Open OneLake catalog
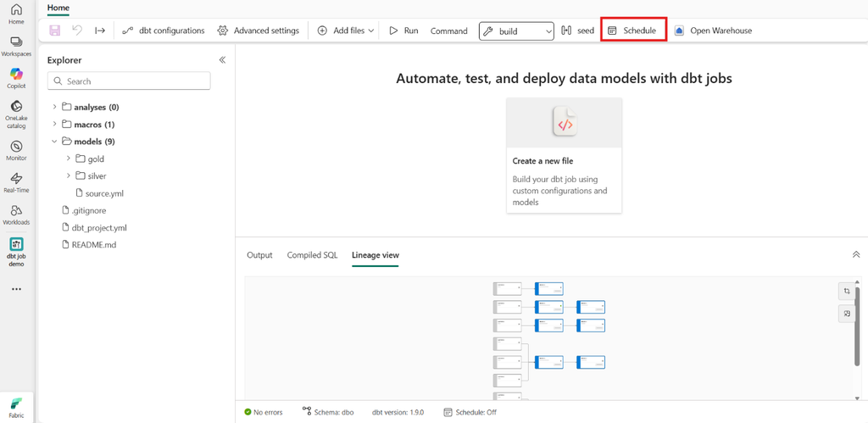The image size is (868, 423). (x=17, y=114)
